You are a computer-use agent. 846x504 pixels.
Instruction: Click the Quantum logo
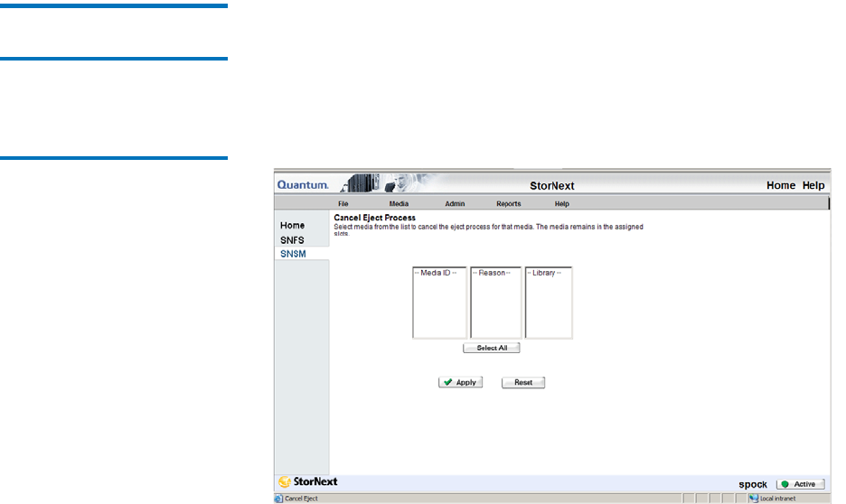pyautogui.click(x=303, y=185)
